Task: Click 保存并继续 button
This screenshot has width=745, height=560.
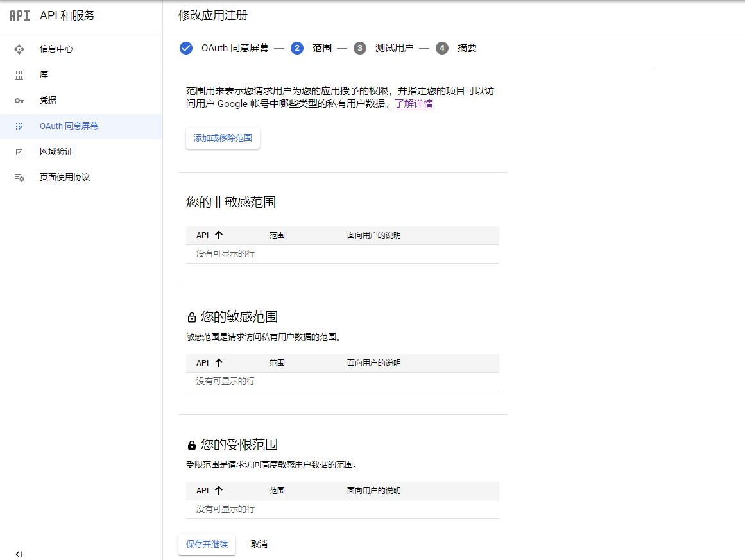Action: click(x=207, y=544)
